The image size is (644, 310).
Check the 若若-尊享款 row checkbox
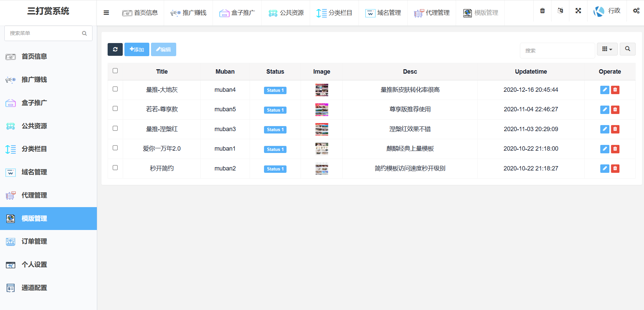[x=115, y=109]
